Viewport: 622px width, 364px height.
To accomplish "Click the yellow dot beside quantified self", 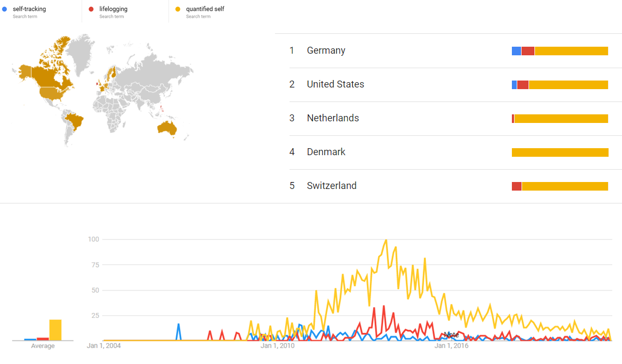I will (178, 9).
